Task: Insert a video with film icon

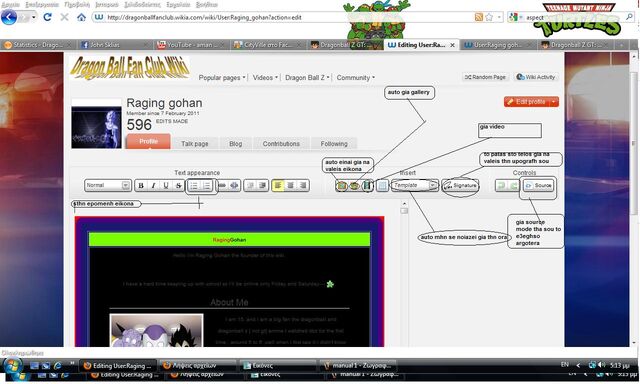Action: pyautogui.click(x=368, y=186)
